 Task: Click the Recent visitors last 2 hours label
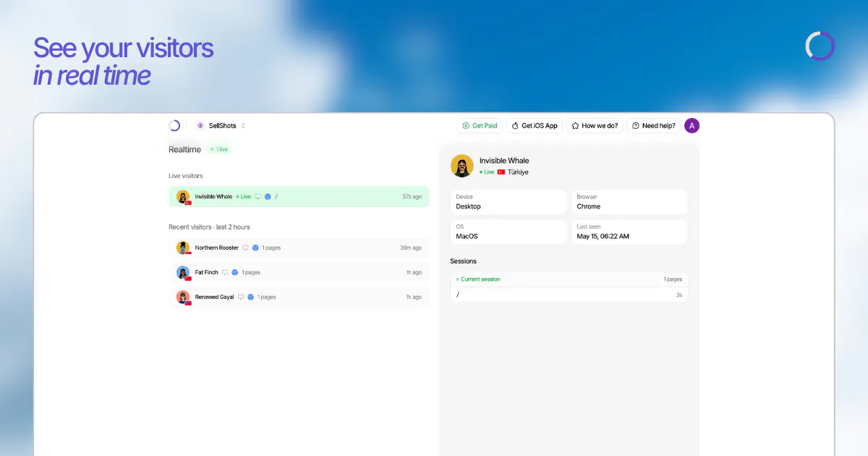[209, 227]
